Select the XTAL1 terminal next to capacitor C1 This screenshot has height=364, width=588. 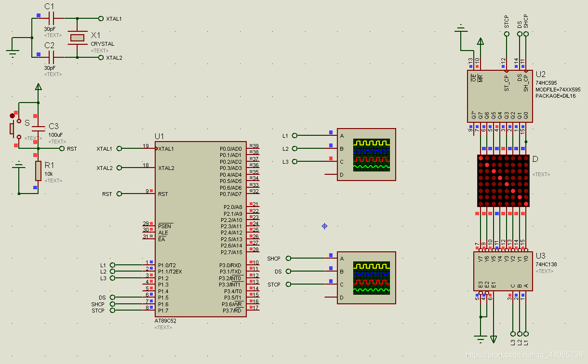(x=101, y=19)
